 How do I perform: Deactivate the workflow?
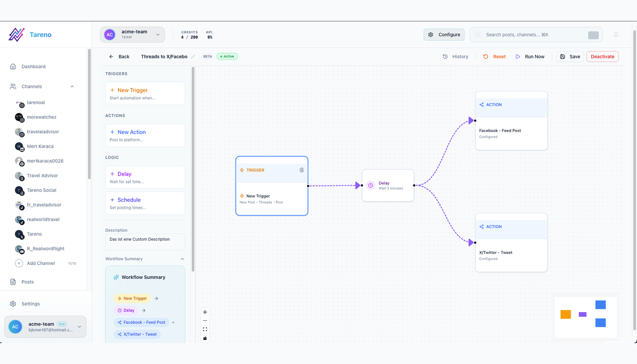click(x=602, y=56)
